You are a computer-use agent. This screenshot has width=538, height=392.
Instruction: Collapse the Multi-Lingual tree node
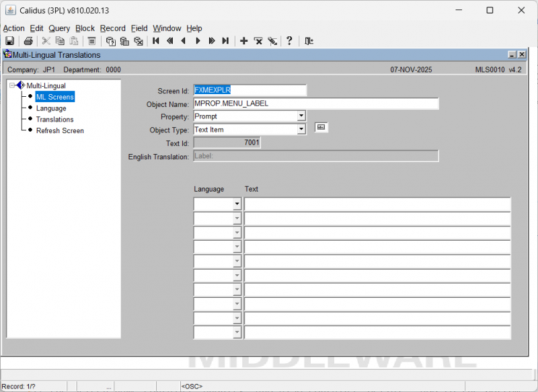12,85
